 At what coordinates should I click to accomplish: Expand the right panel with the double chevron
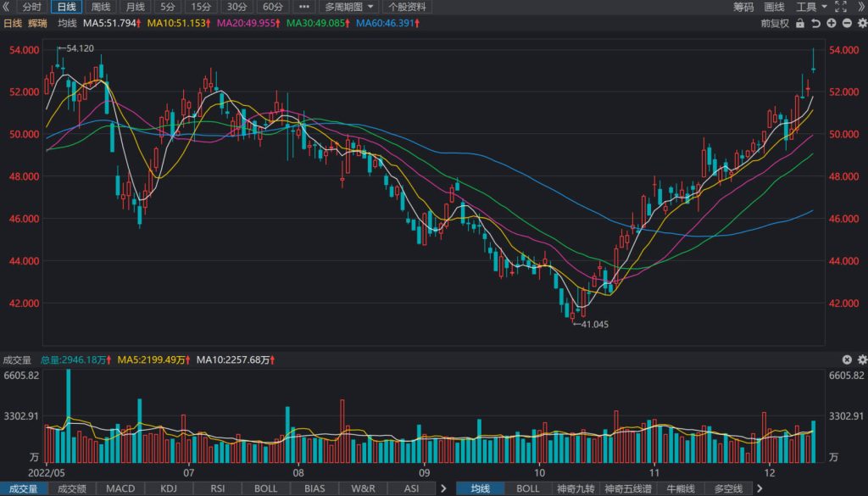861,7
